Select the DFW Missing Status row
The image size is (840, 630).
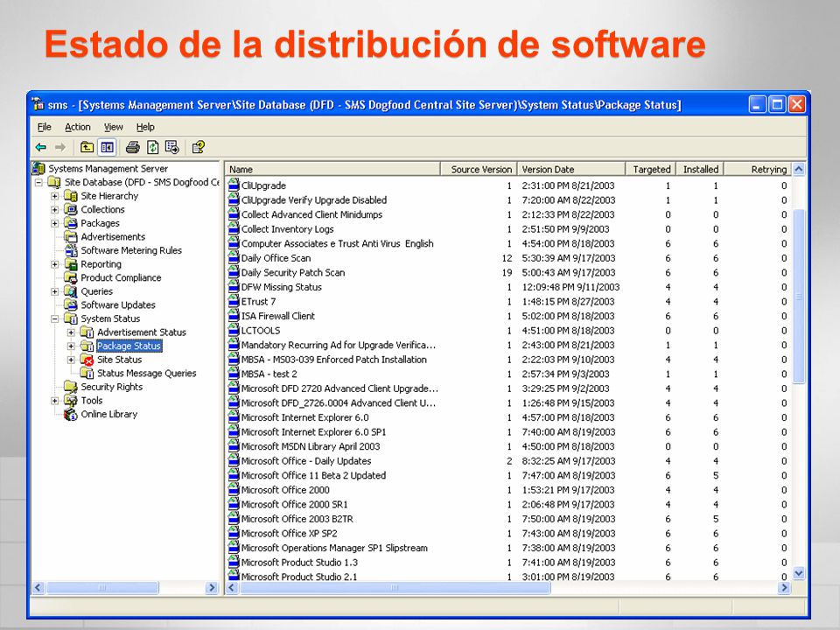point(507,287)
